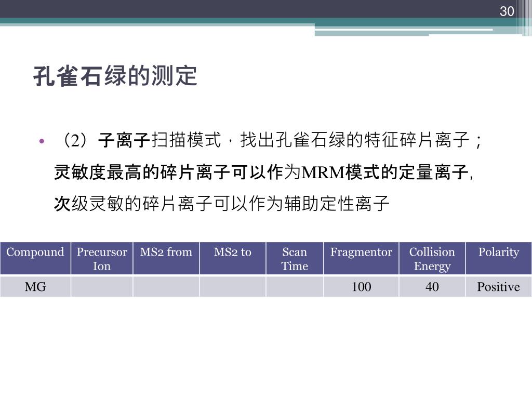
Task: Click the empty MS2 from cell for MG
Action: (x=166, y=287)
